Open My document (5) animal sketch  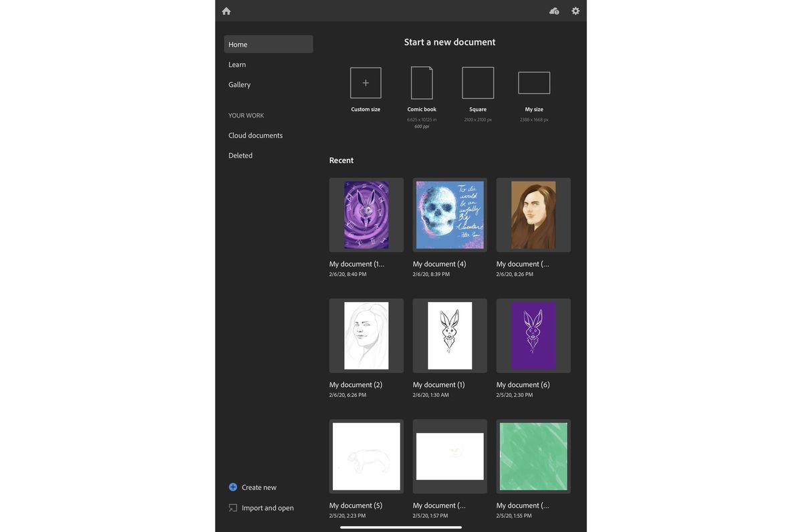366,455
